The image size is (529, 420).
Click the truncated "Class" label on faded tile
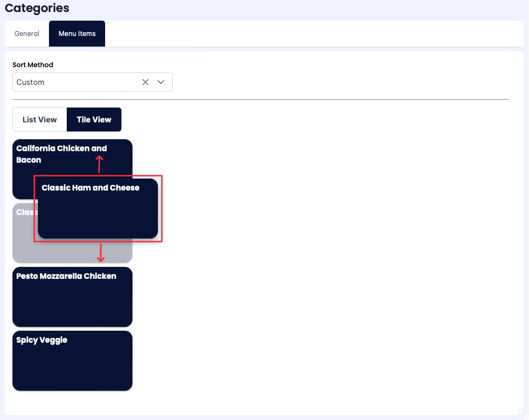coord(24,212)
